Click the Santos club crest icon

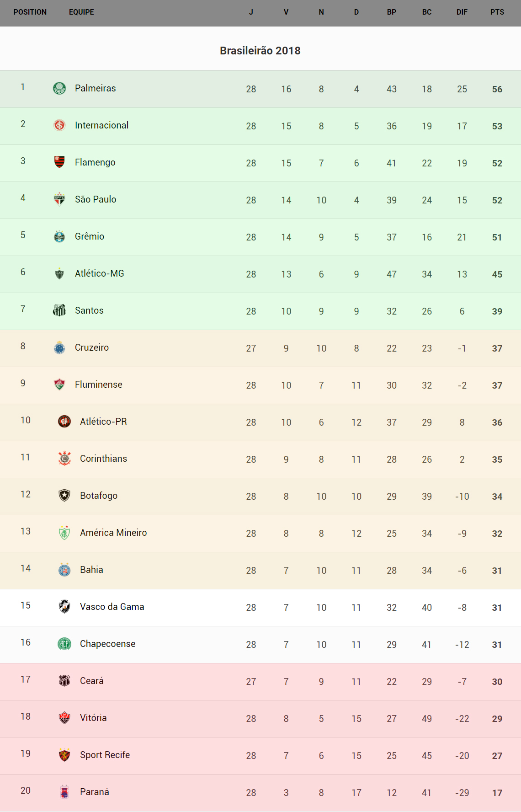pos(59,310)
